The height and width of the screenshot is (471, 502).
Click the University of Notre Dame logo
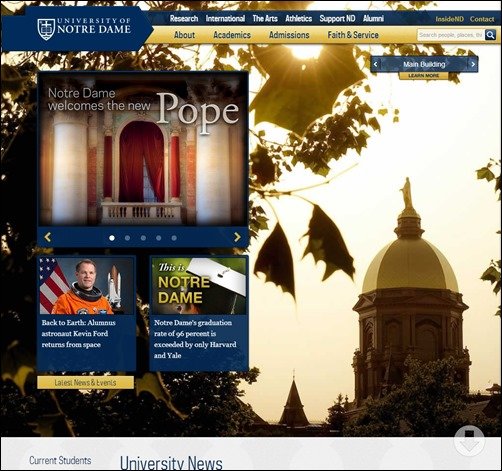(84, 29)
